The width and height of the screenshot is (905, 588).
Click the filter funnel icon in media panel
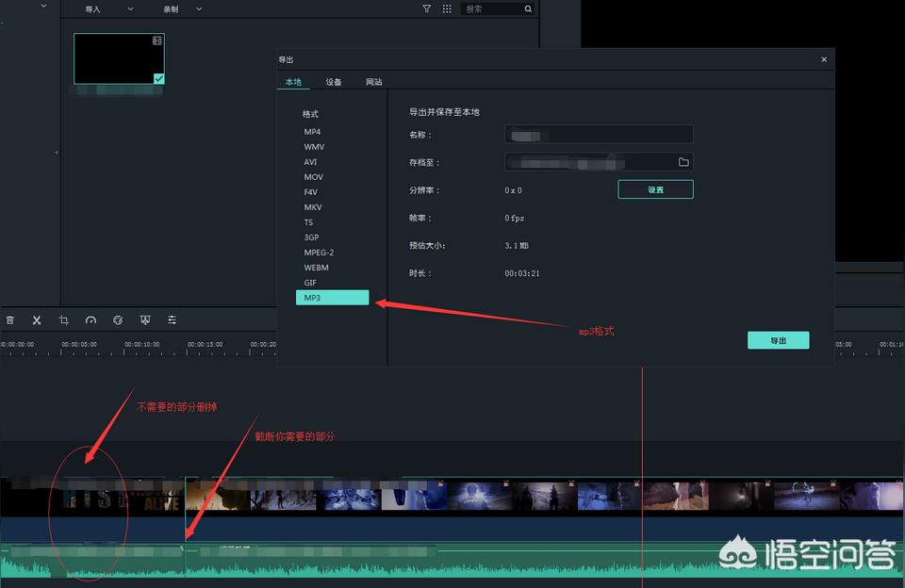(x=426, y=8)
